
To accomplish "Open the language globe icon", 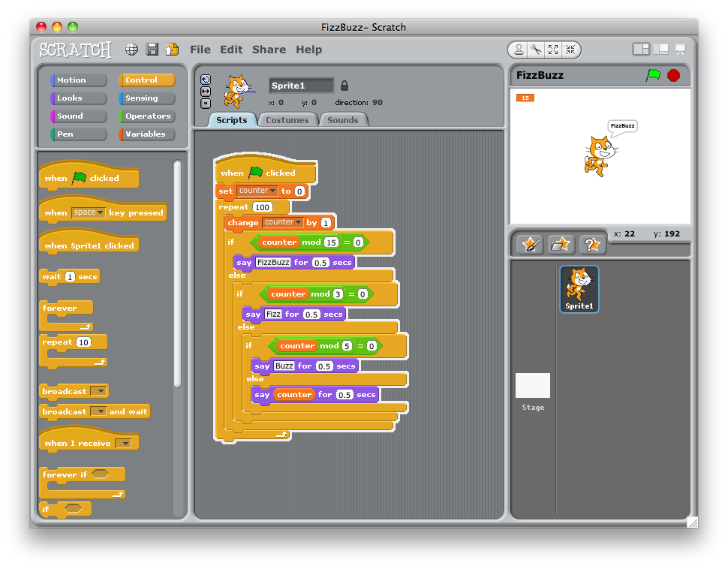I will (x=131, y=50).
